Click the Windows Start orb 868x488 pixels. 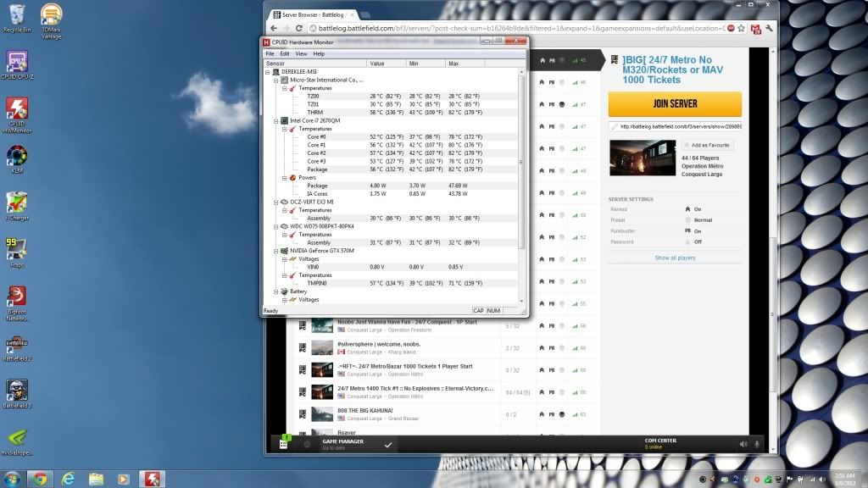pyautogui.click(x=12, y=479)
